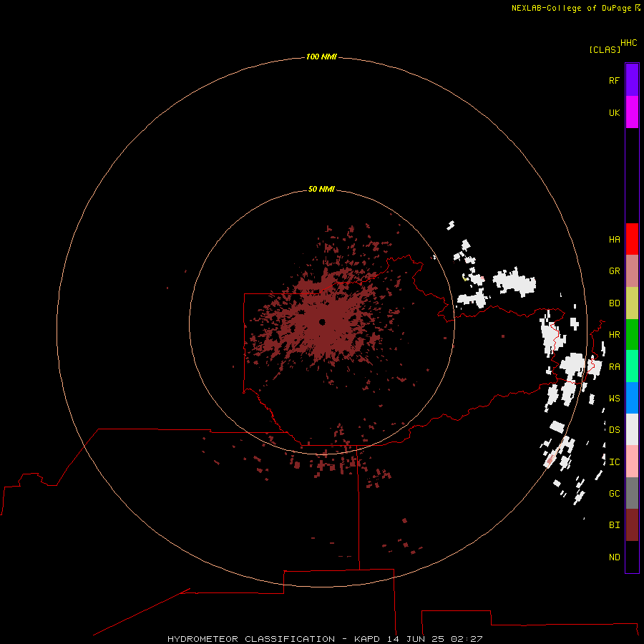
Task: Click the BI legend label
Action: tap(614, 525)
